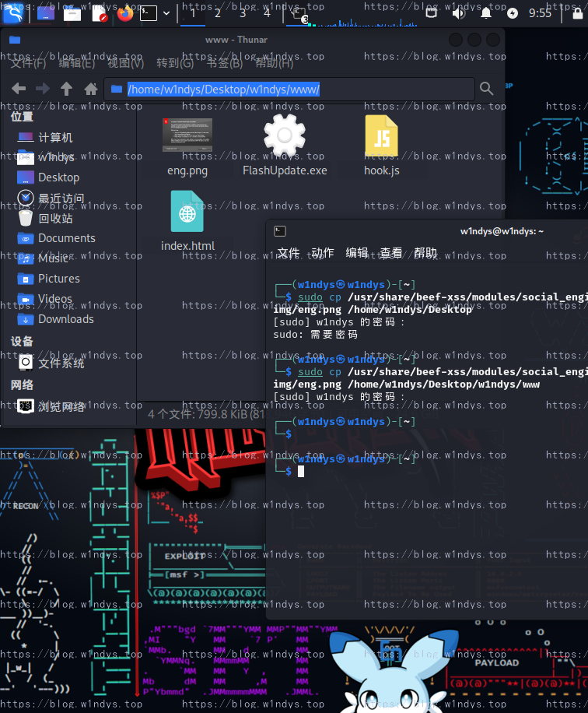The image size is (588, 713).
Task: Go to parent folder in Thunar
Action: pos(66,89)
